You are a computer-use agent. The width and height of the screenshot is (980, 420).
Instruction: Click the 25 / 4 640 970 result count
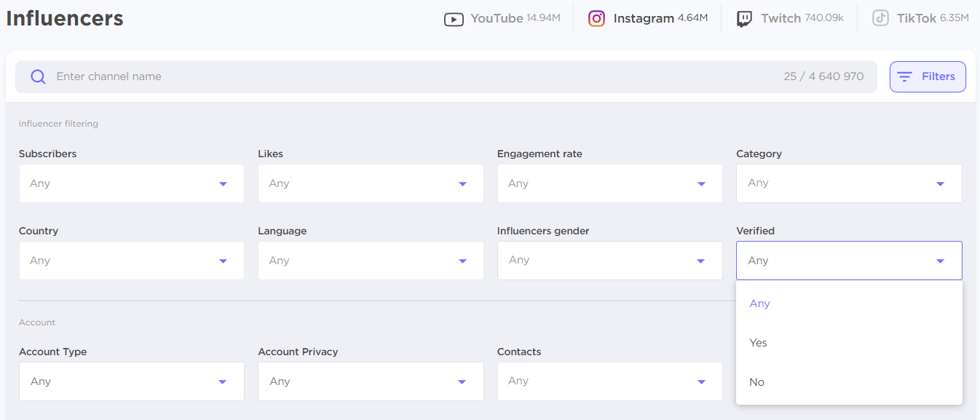pos(823,76)
